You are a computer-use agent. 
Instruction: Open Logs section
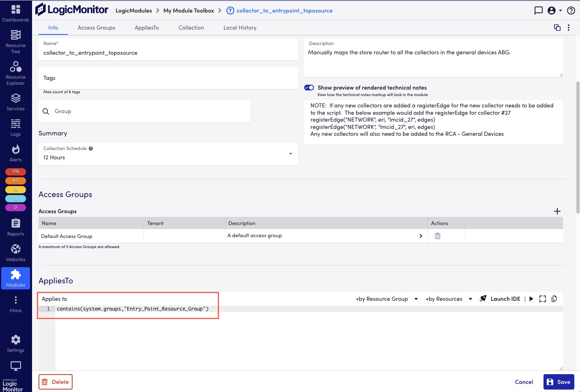[15, 128]
